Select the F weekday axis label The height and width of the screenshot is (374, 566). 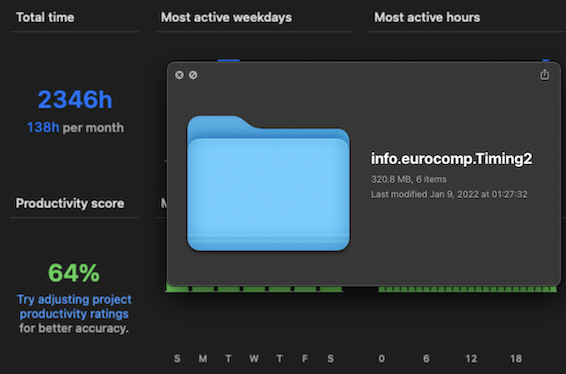tap(305, 358)
